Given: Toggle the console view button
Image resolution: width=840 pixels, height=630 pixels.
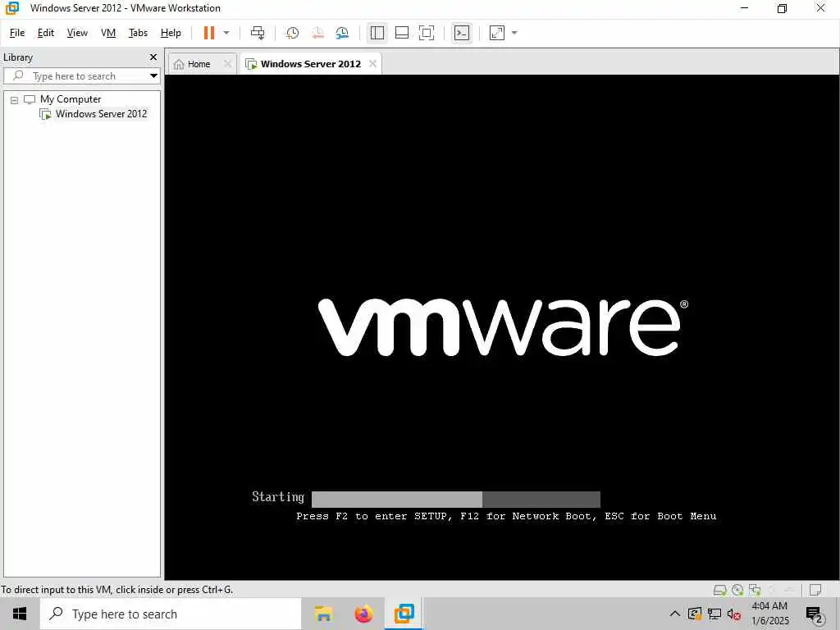Looking at the screenshot, I should pyautogui.click(x=462, y=33).
